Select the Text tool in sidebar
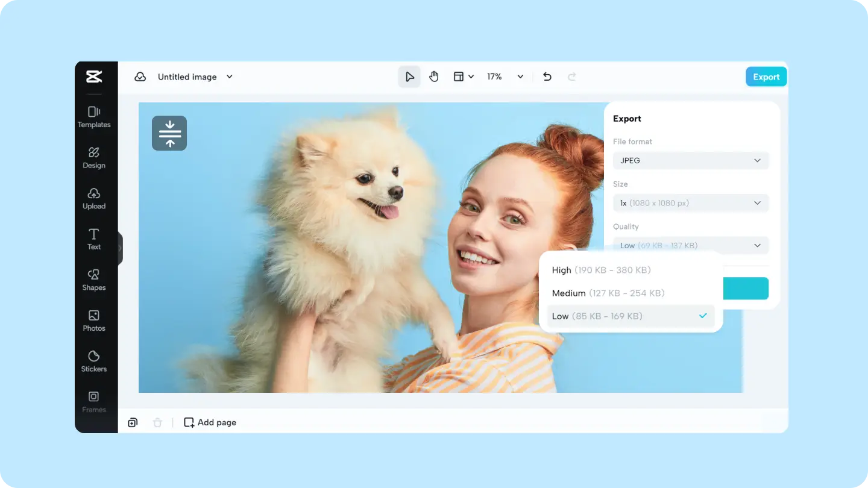Screen dimensions: 868x488 click(94, 239)
